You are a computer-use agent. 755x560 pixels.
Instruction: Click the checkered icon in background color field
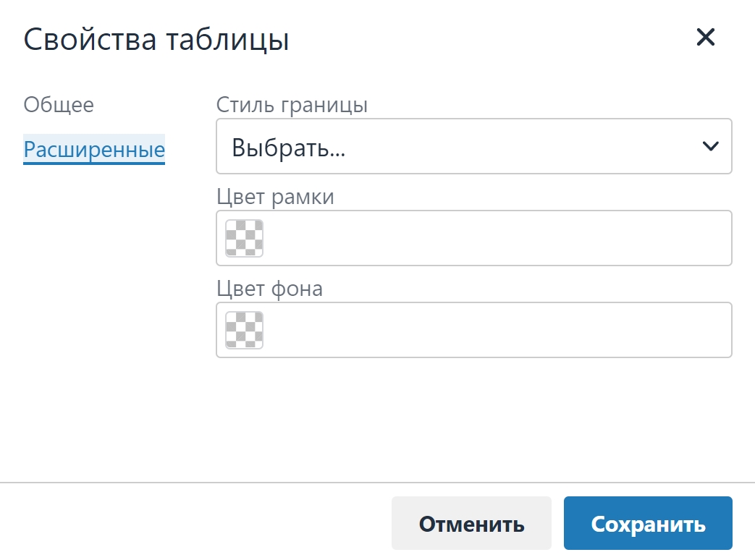[x=244, y=330]
